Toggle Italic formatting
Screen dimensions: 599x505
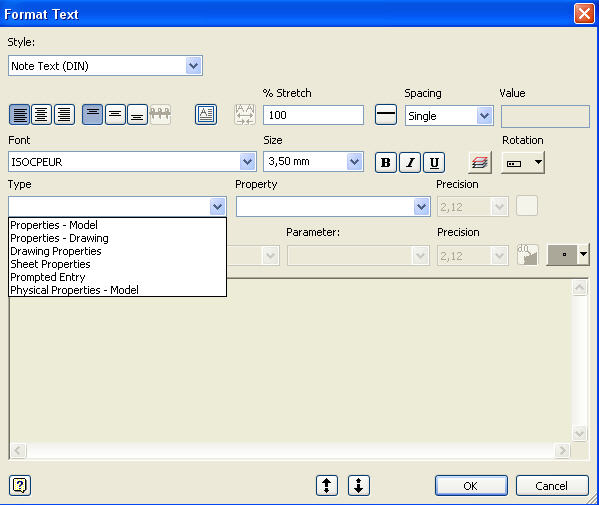(x=410, y=162)
